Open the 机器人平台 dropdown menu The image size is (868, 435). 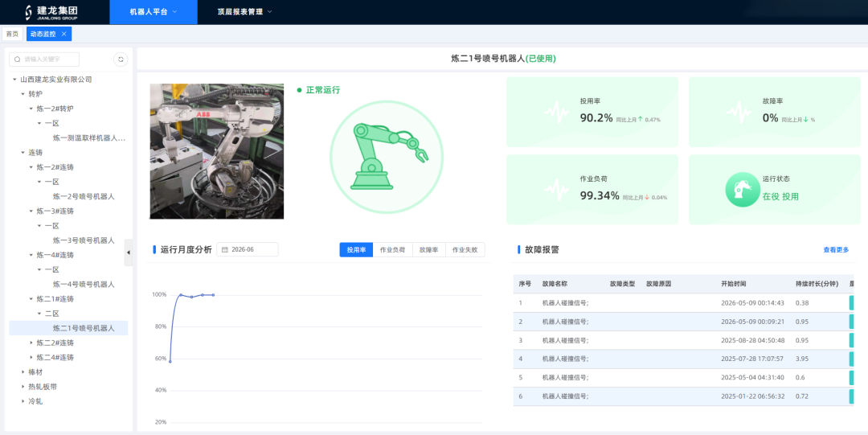(154, 11)
